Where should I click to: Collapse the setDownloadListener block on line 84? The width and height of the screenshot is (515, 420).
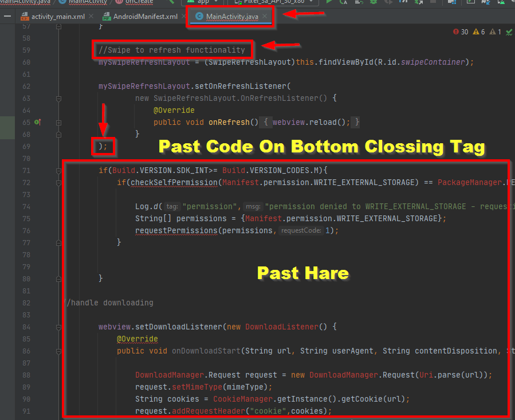[x=59, y=327]
